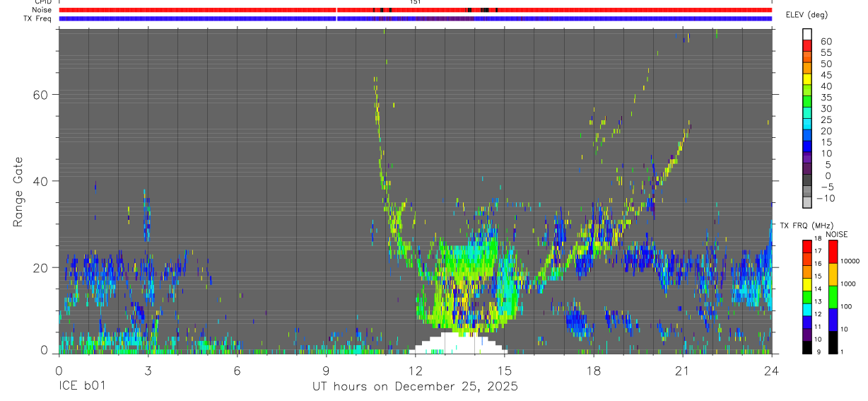Click the NOISE legend title above its colorbar
The height and width of the screenshot is (401, 868).
coord(836,234)
